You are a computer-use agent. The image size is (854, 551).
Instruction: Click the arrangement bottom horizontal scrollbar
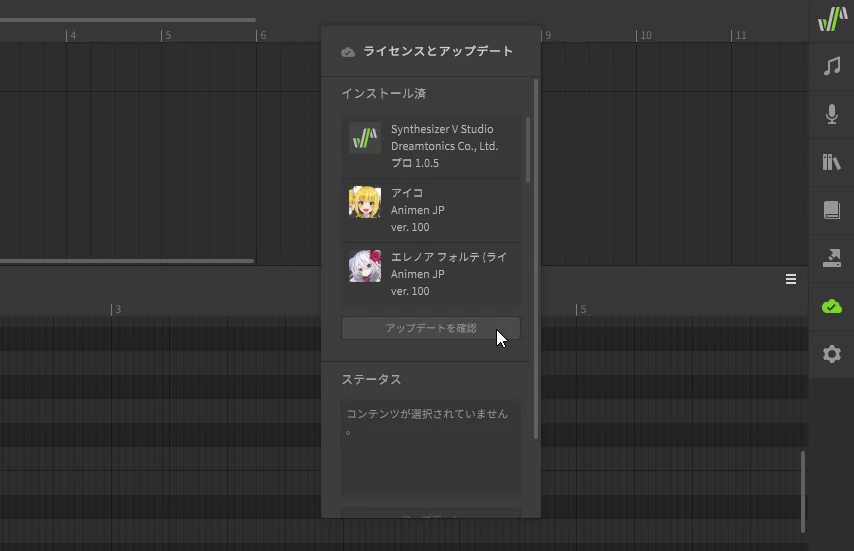click(127, 261)
